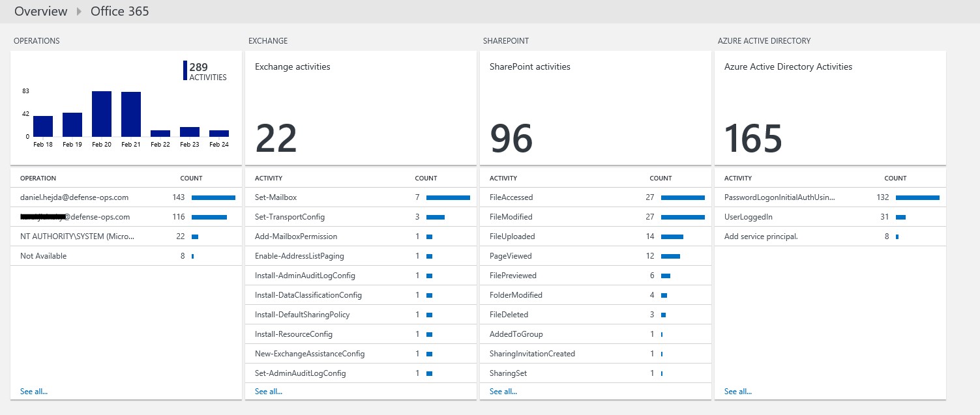Select the UserLoggedIn activity row
Screen dimensions: 980x415
(830, 217)
